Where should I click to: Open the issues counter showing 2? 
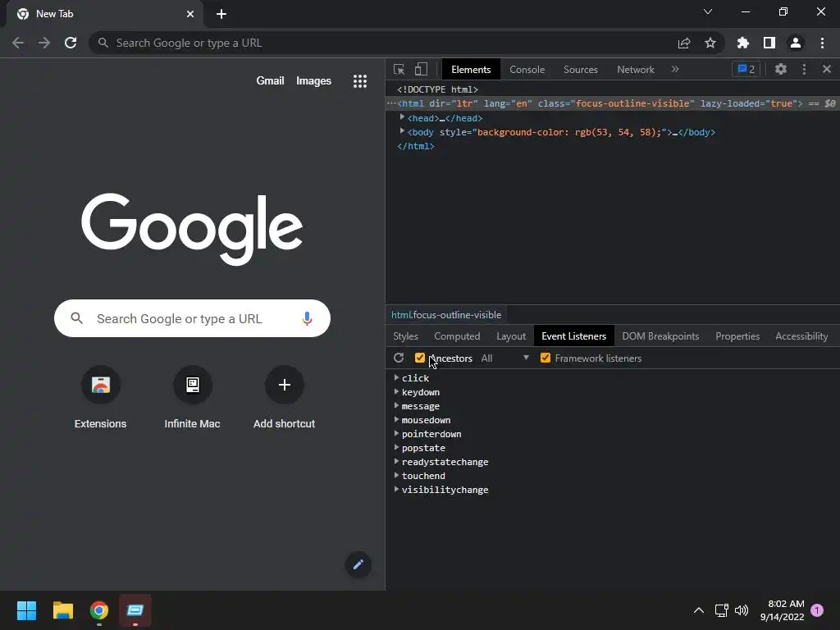click(746, 69)
